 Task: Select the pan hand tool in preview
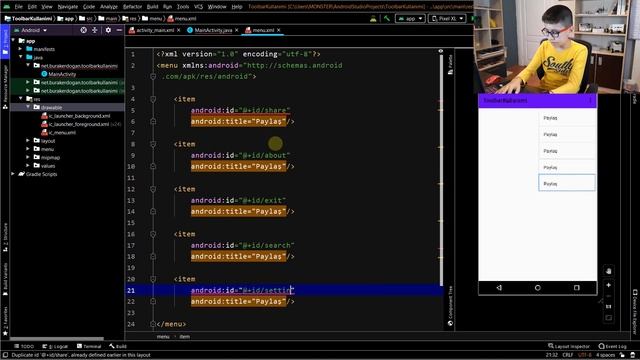point(609,271)
